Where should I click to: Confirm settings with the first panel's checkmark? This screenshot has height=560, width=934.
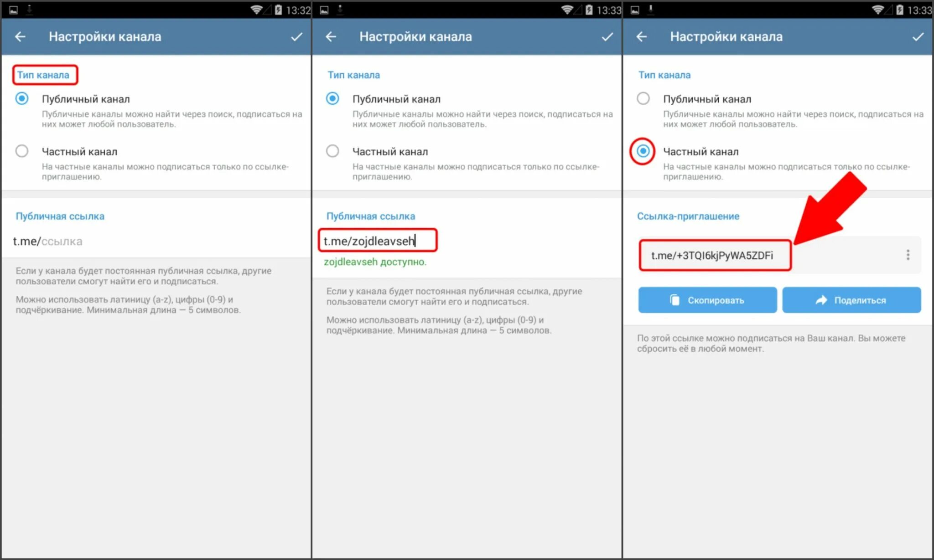point(297,37)
